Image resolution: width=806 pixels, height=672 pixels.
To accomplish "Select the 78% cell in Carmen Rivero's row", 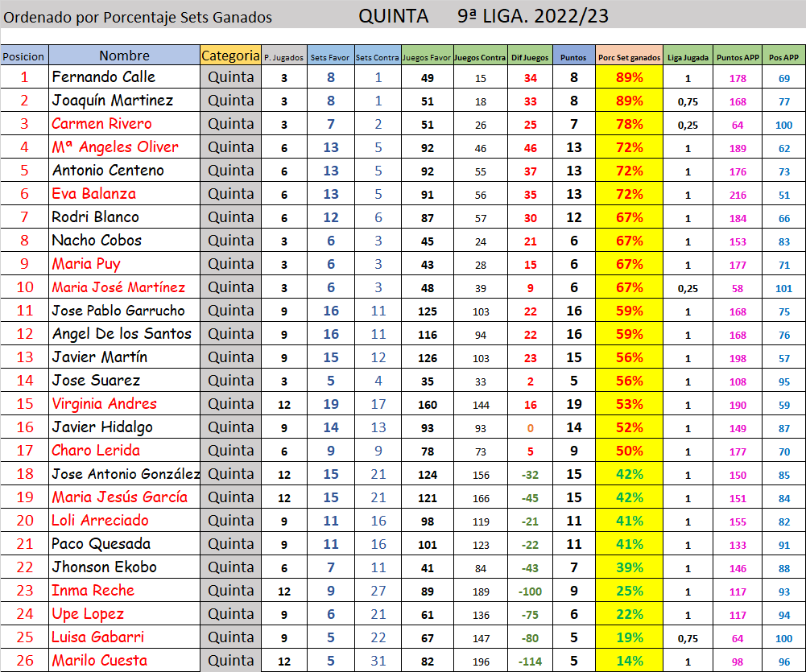I will pyautogui.click(x=629, y=124).
